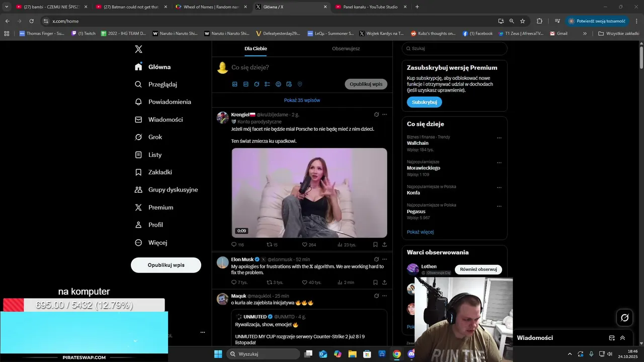Open more options on Elon Musk post

[384, 259]
